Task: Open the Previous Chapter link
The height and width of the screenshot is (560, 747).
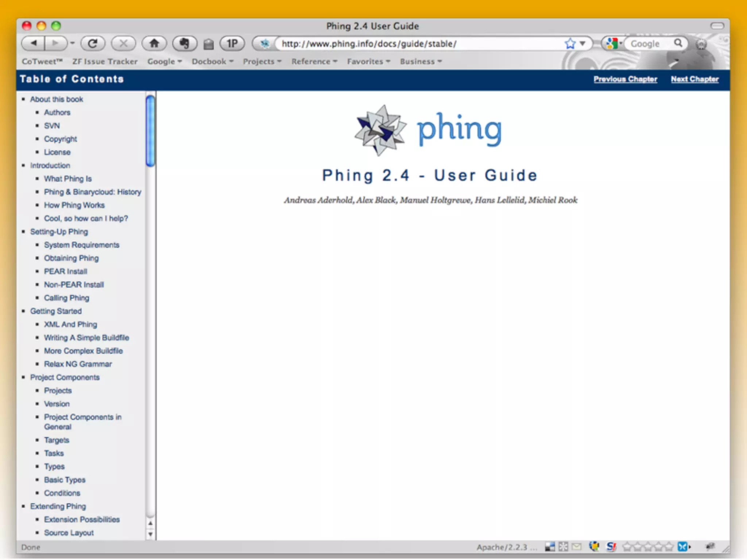Action: (x=625, y=79)
